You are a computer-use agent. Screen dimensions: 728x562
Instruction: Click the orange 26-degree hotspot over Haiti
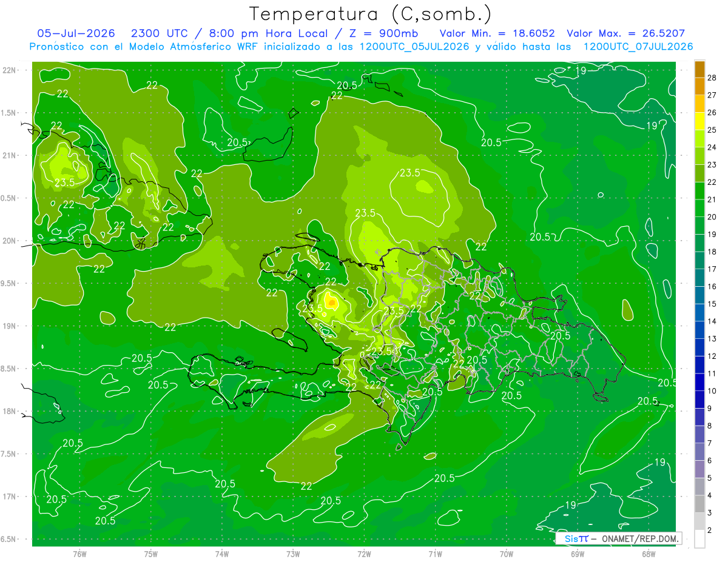click(331, 301)
